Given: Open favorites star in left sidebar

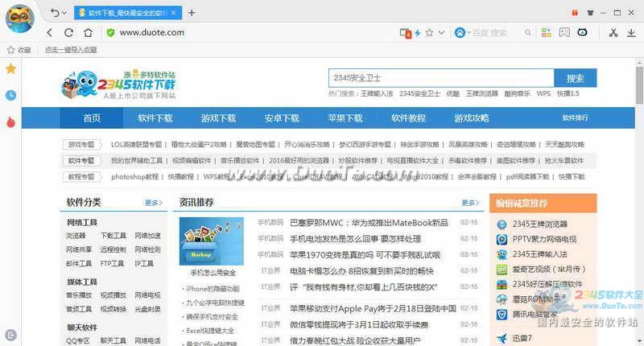Looking at the screenshot, I should point(10,68).
